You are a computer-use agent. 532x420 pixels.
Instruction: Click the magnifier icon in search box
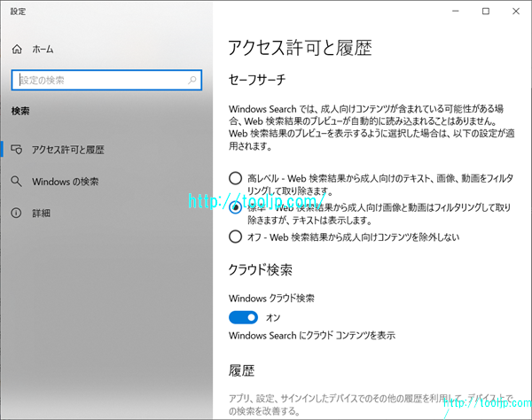click(x=192, y=80)
